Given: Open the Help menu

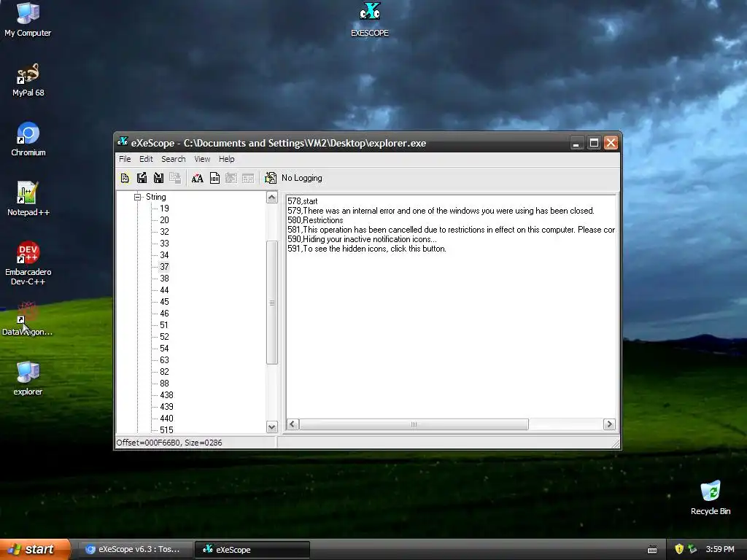Looking at the screenshot, I should (x=226, y=159).
